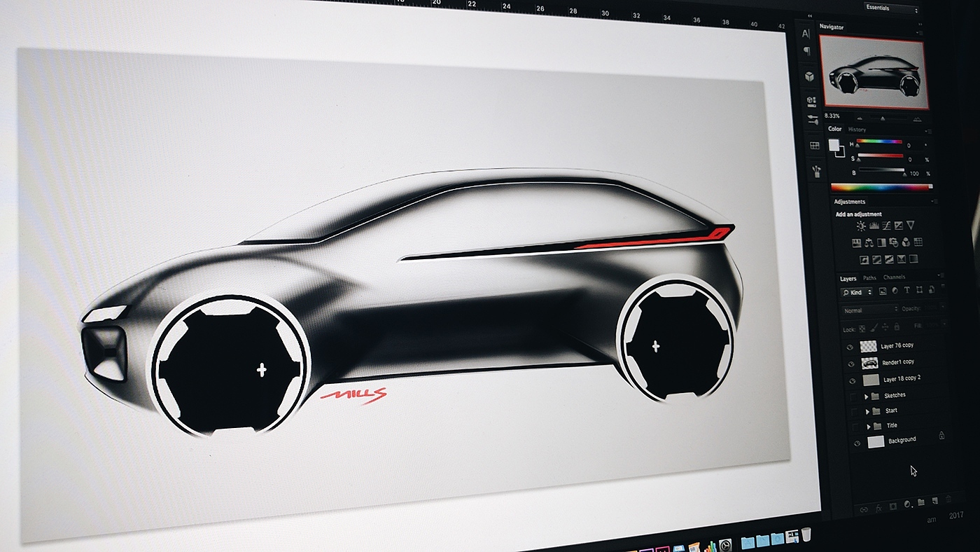The width and height of the screenshot is (980, 552).
Task: Expand the Title layer group arrow
Action: pyautogui.click(x=869, y=426)
